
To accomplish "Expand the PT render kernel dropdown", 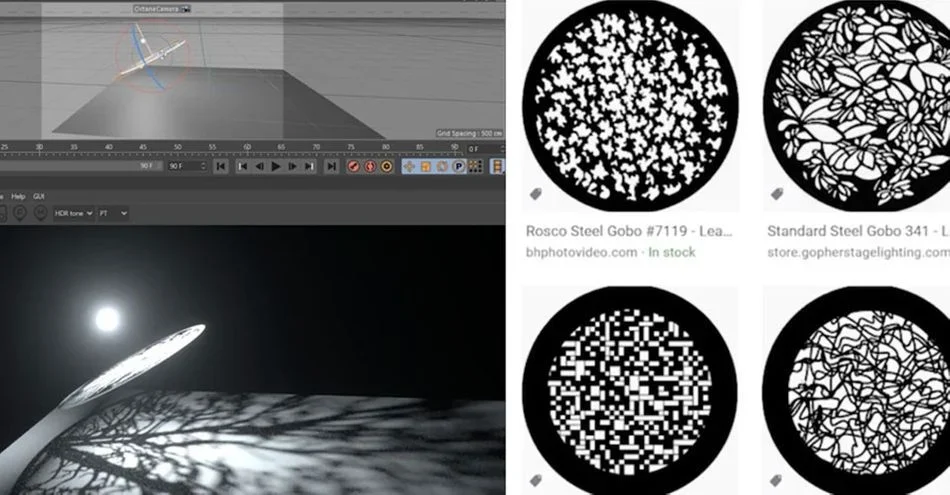I will point(113,213).
